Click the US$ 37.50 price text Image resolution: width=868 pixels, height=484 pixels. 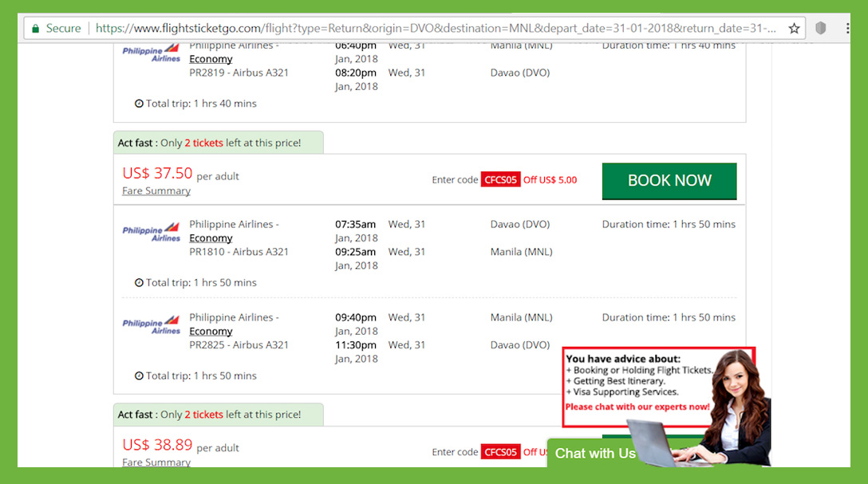[x=157, y=173]
